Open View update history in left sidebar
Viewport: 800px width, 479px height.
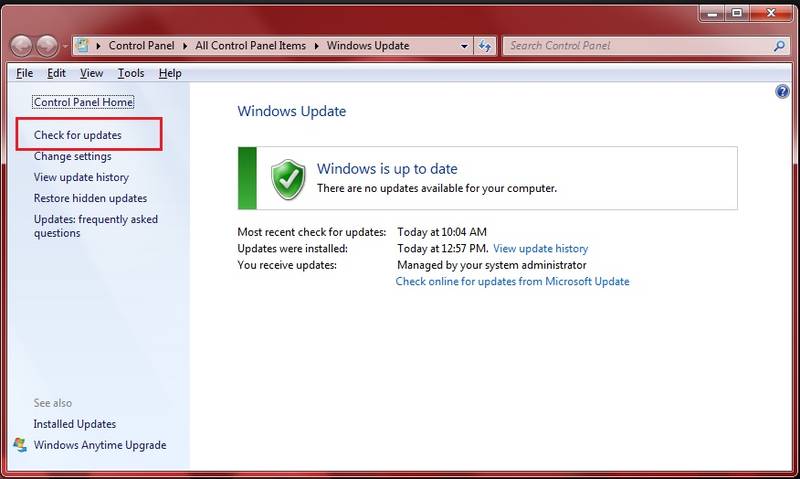point(81,177)
